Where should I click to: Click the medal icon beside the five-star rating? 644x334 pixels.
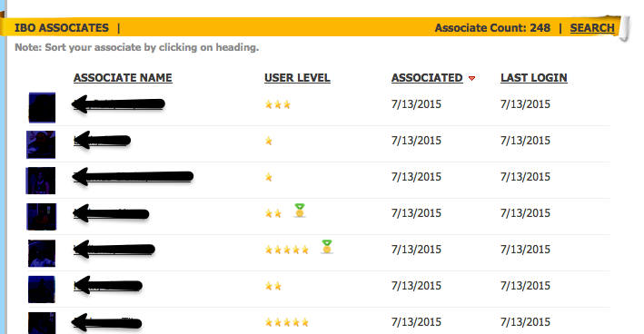click(x=327, y=247)
